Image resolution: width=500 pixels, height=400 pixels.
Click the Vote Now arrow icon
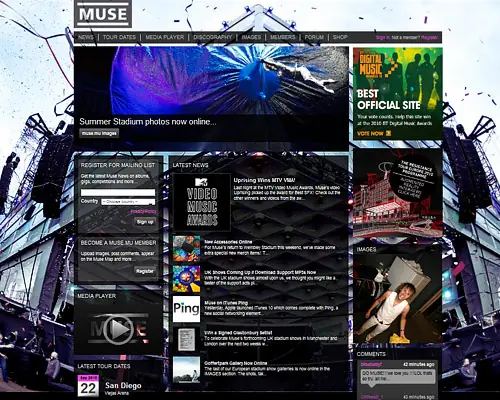(388, 133)
